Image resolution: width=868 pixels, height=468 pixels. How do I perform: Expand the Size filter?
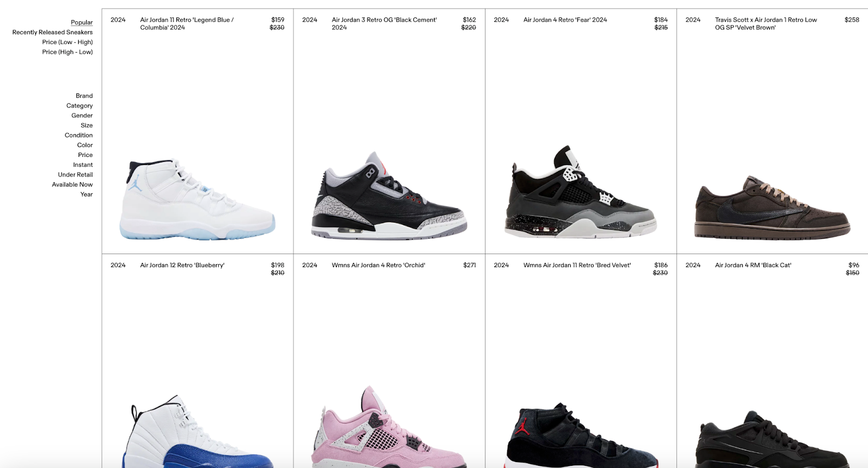87,125
